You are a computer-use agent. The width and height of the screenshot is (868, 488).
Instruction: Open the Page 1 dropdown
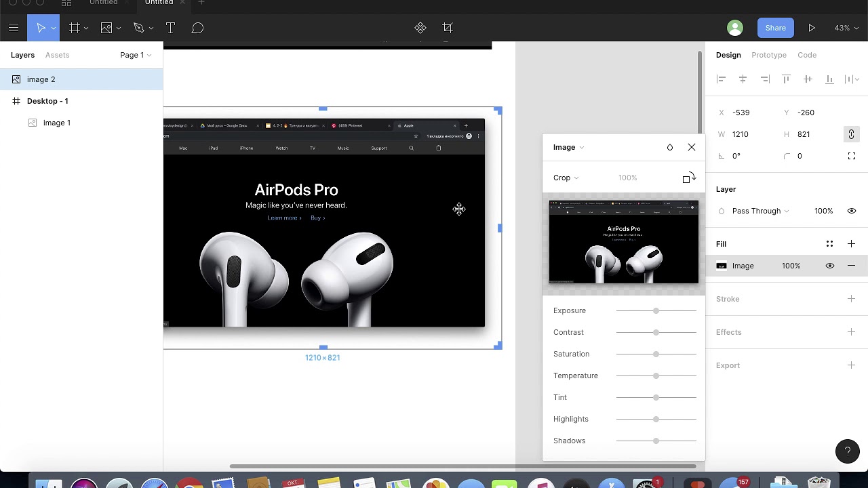[x=136, y=55]
